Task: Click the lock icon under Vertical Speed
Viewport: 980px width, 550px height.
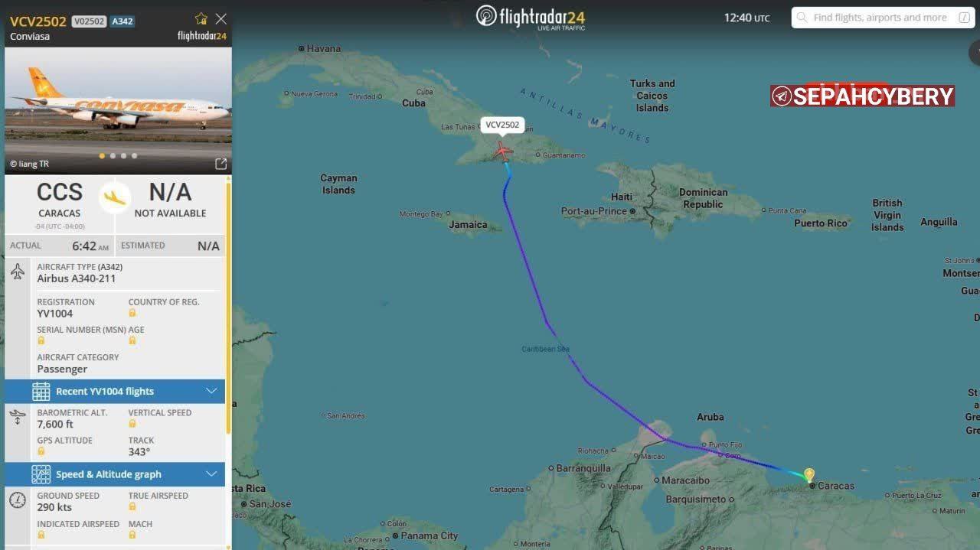Action: pos(132,424)
